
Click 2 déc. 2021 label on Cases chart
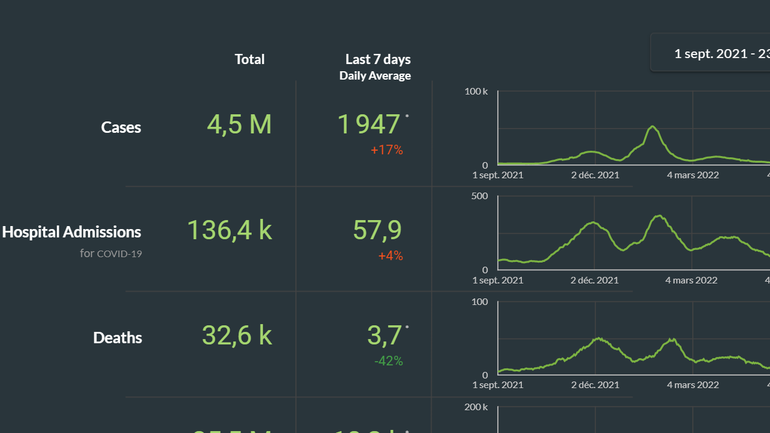click(x=595, y=175)
